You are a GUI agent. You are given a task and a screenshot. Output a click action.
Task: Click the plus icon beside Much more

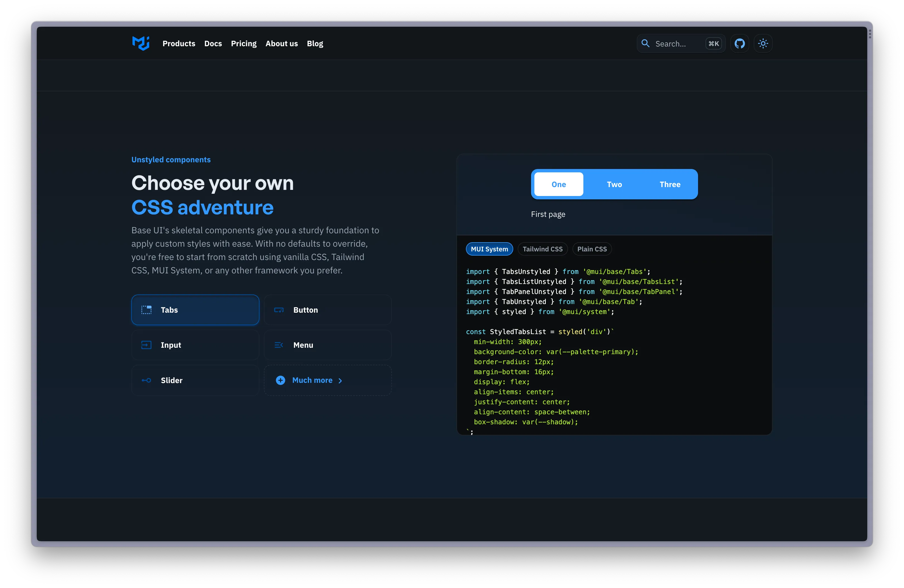(x=280, y=380)
